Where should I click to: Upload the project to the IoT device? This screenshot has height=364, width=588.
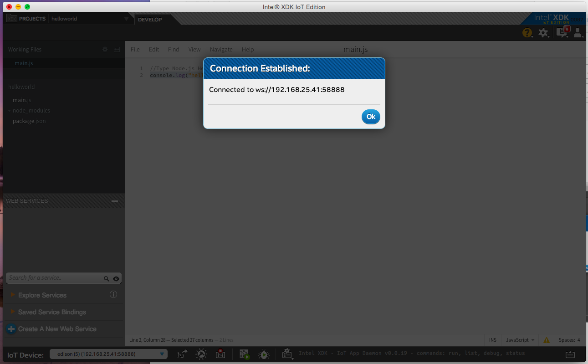(182, 354)
